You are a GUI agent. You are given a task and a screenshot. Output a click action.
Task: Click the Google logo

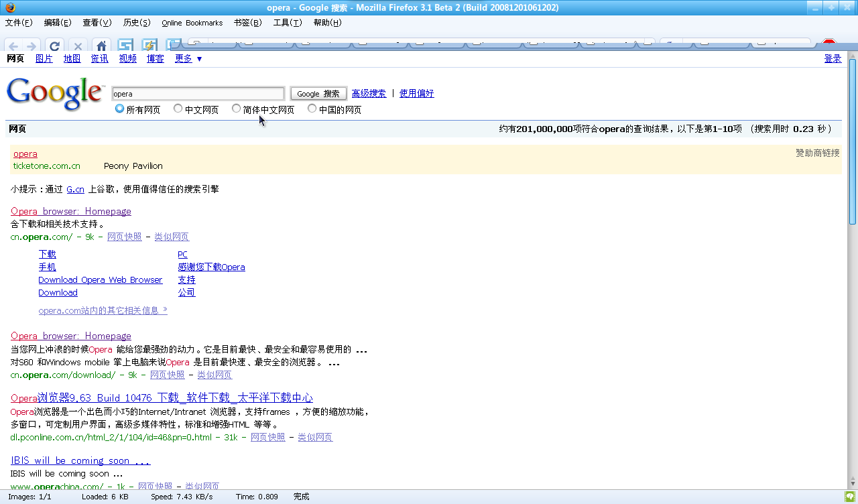point(56,93)
